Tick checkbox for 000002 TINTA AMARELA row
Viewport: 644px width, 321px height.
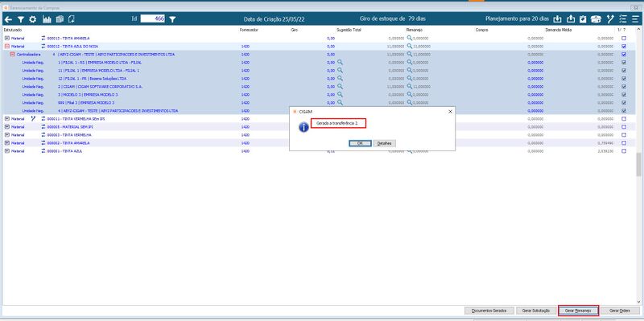pos(624,143)
